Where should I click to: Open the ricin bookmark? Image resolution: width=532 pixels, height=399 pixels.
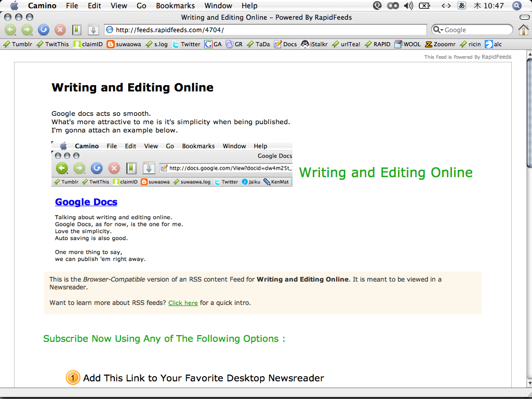tap(471, 44)
